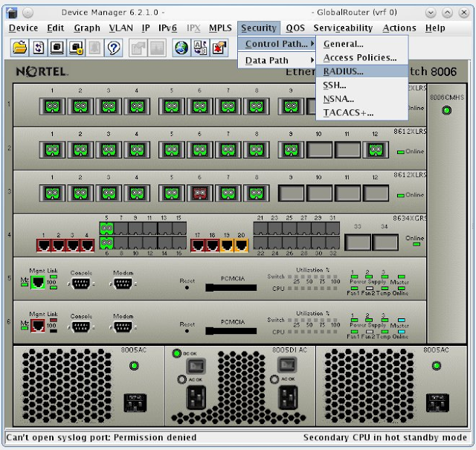
Task: Select the 8006CMHS module green LED
Action: [x=446, y=111]
